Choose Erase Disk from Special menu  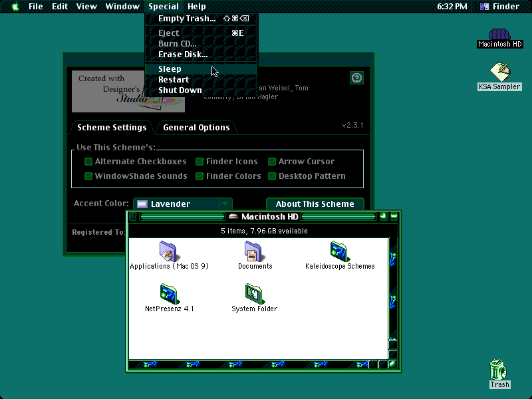[201, 55]
